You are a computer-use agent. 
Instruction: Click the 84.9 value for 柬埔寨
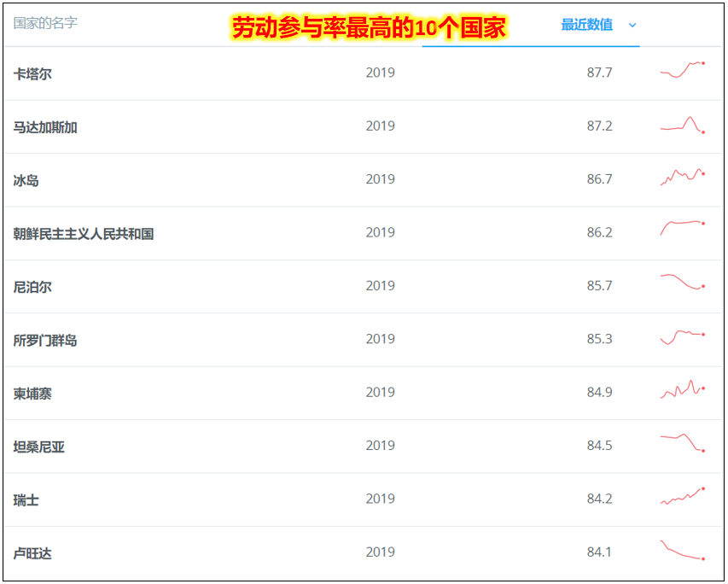[x=602, y=392]
